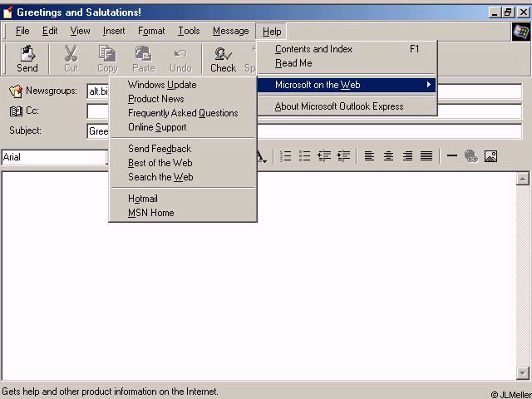Insert a horizontal line
Screen dimensions: 532x399
(x=451, y=155)
